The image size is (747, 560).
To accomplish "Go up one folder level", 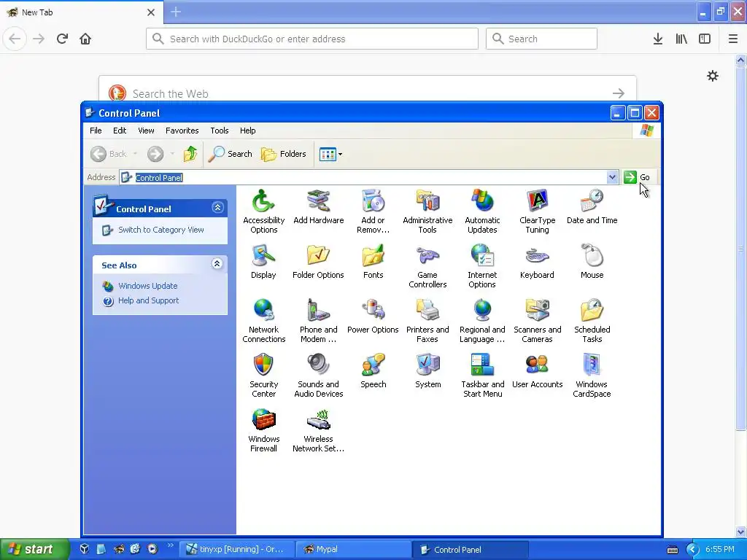I will coord(190,154).
